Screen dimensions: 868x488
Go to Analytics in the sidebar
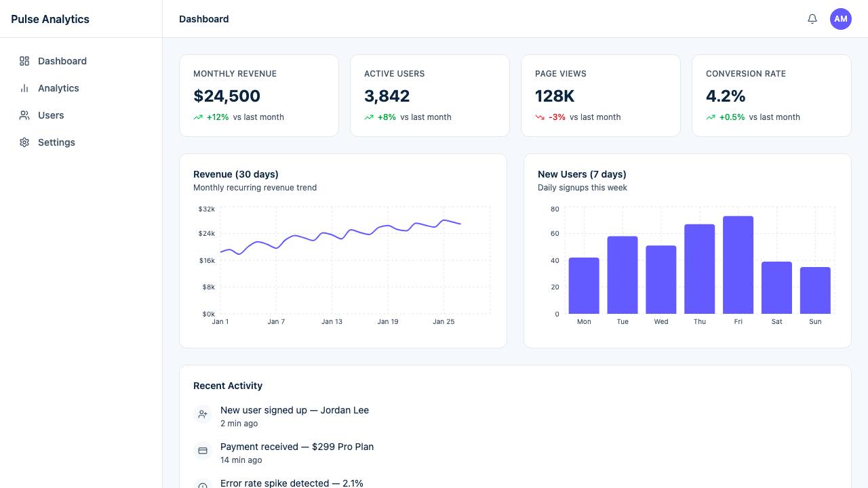coord(81,88)
